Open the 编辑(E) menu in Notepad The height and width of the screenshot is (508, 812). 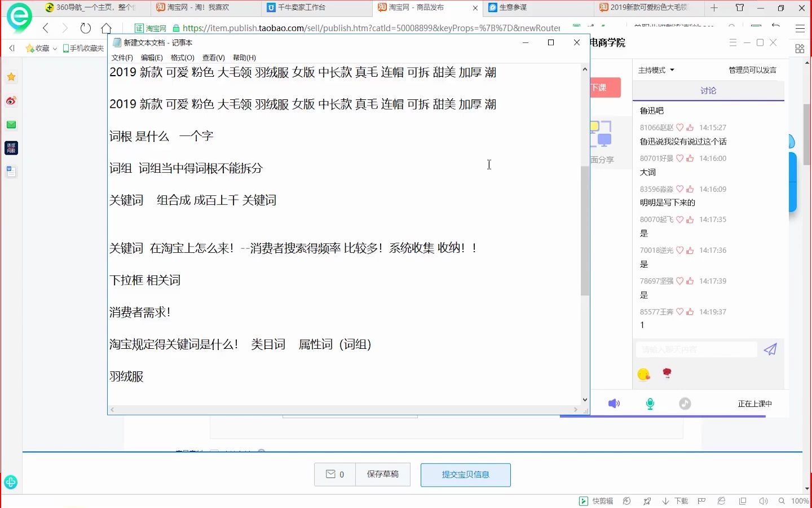152,58
